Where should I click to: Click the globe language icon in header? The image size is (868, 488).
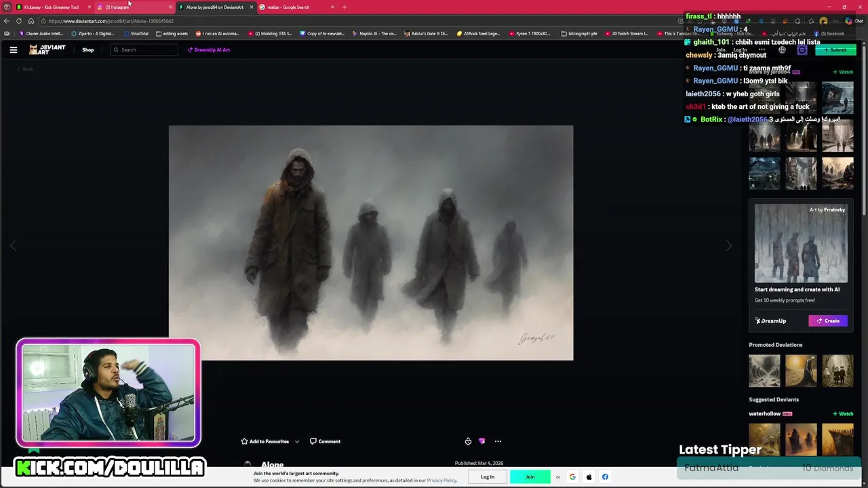(x=782, y=49)
